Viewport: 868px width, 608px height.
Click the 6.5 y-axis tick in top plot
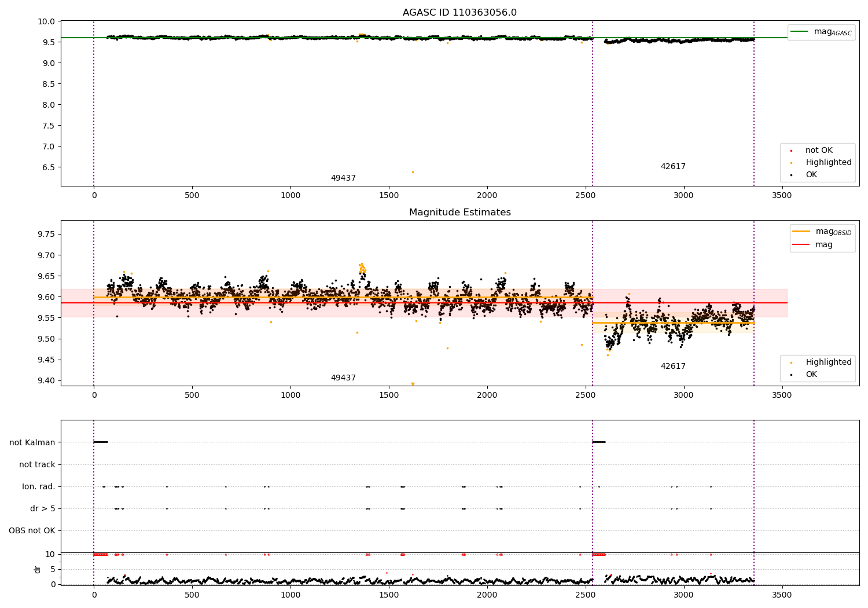coord(49,167)
